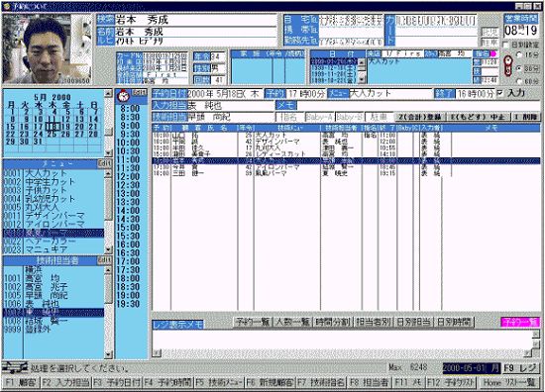Select the 11:00 time slot
The height and width of the screenshot is (392, 545).
coord(128,159)
